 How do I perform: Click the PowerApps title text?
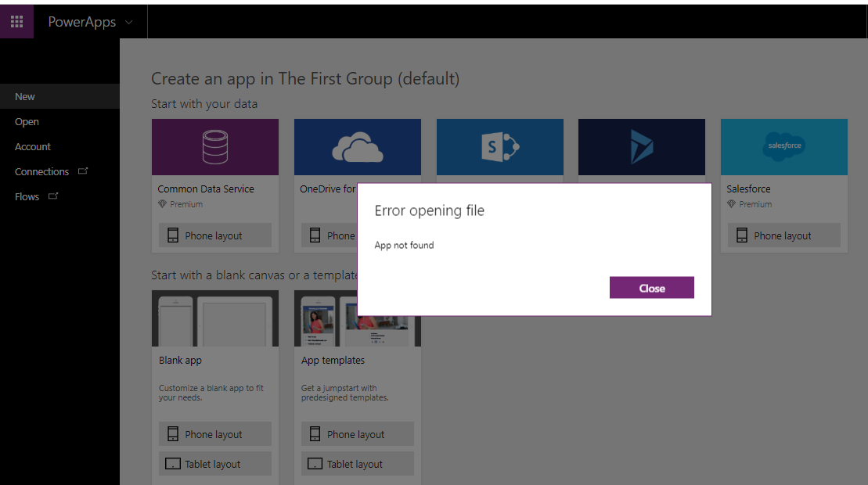pyautogui.click(x=82, y=22)
